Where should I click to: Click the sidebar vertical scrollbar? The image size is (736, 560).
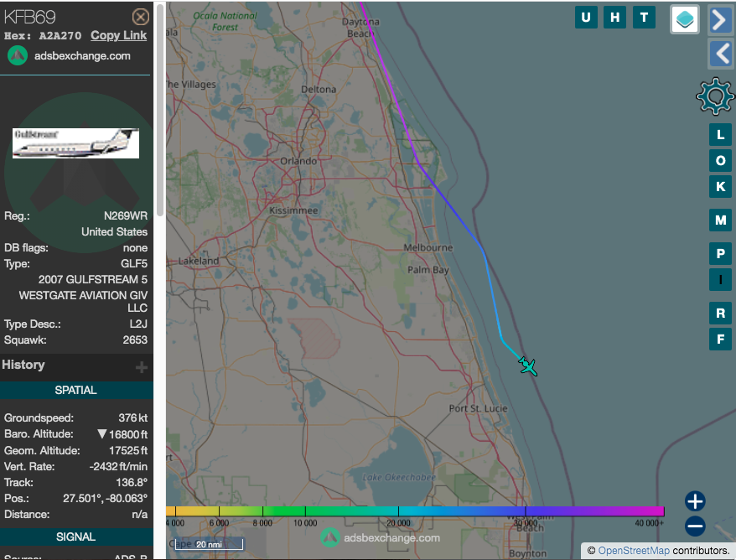tap(159, 111)
